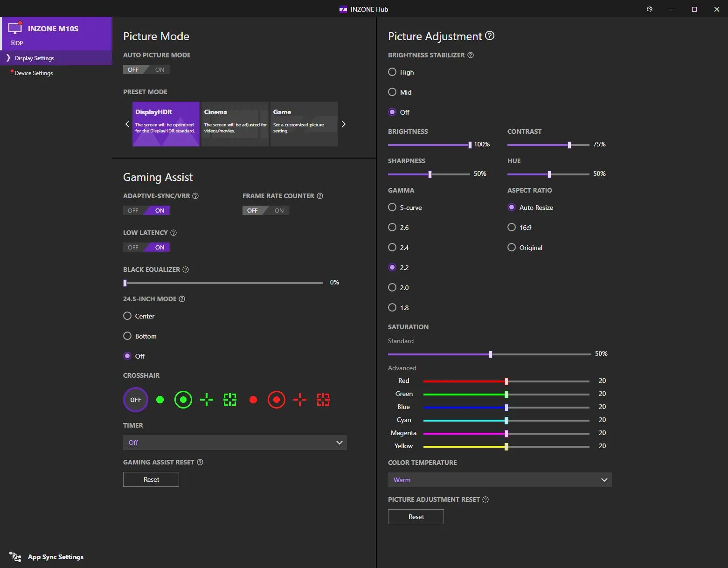Screen dimensions: 728x568
Task: Turn off the crosshair overlay
Action: [135, 400]
